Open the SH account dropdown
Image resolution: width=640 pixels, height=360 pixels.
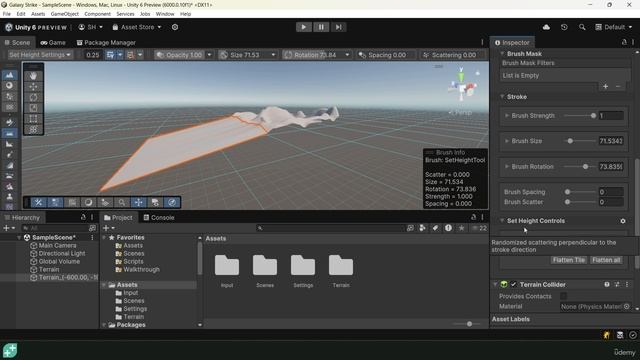[x=91, y=27]
